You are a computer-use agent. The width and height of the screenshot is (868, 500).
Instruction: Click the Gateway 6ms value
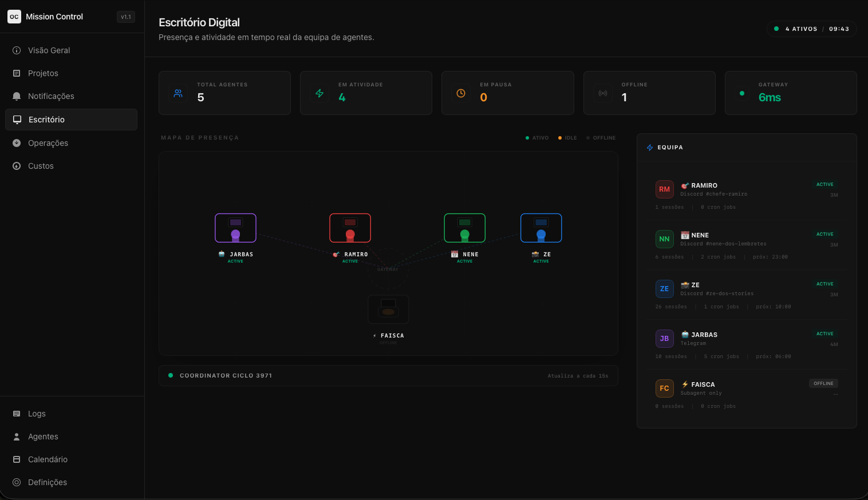click(770, 97)
